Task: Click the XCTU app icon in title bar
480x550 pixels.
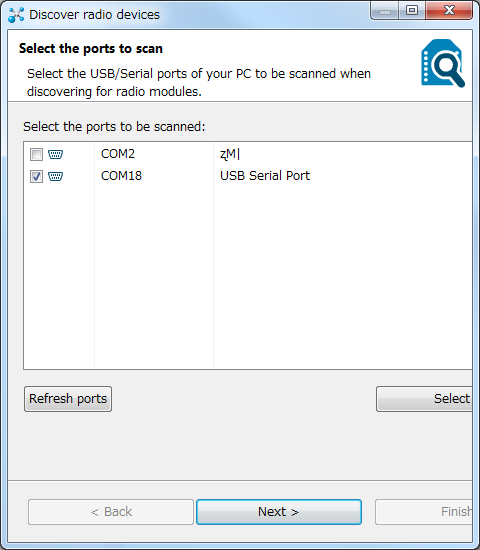Action: 16,15
